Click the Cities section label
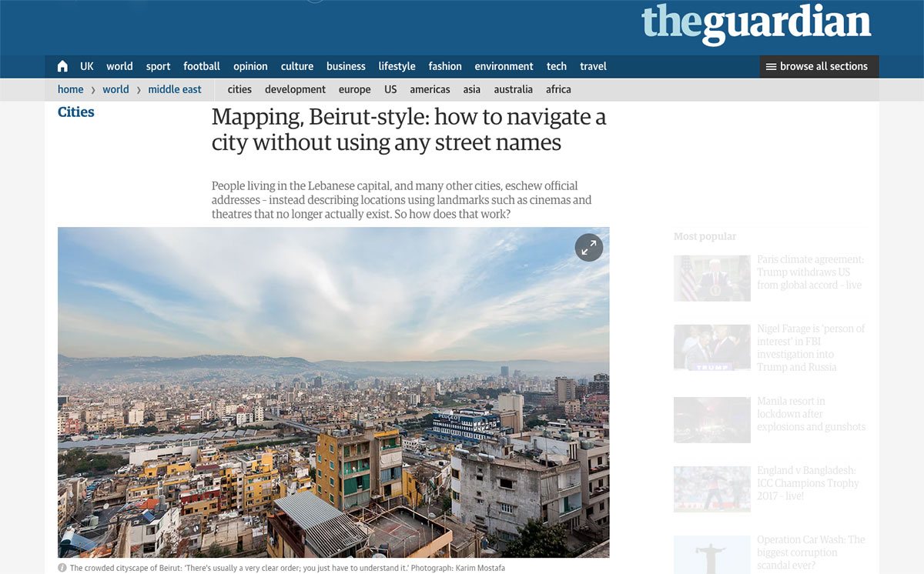Screen dimensions: 924x574 [x=76, y=112]
